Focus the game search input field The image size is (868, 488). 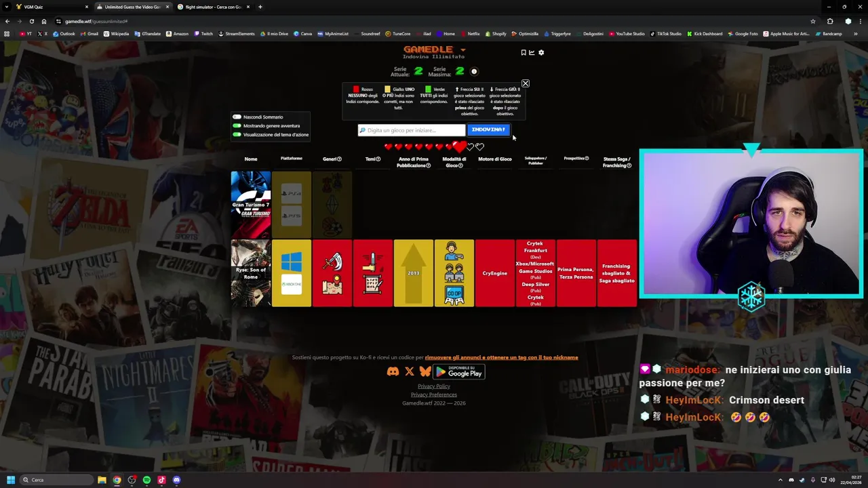click(412, 130)
